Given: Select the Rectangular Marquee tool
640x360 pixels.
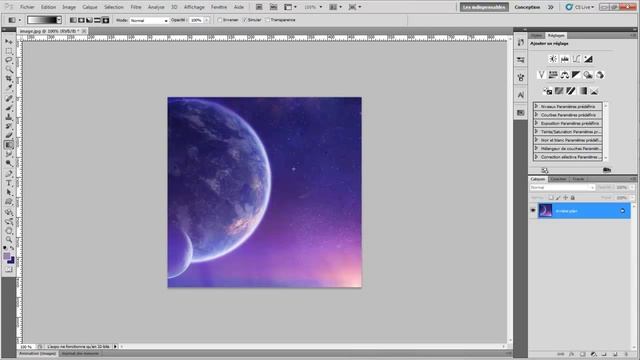Looking at the screenshot, I should [9, 51].
